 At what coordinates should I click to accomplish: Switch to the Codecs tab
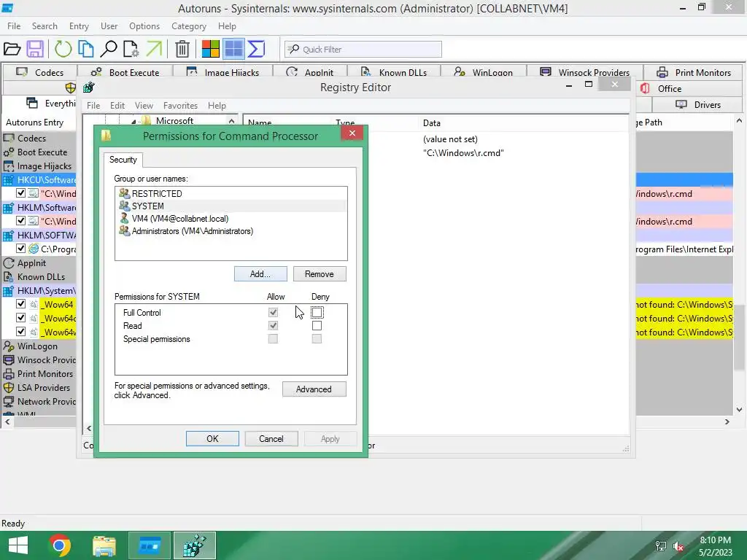click(x=40, y=72)
